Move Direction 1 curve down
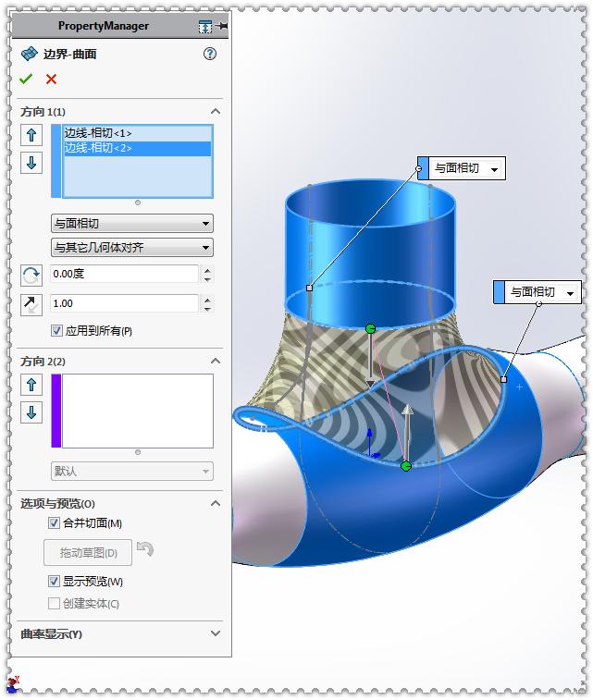 pyautogui.click(x=31, y=163)
